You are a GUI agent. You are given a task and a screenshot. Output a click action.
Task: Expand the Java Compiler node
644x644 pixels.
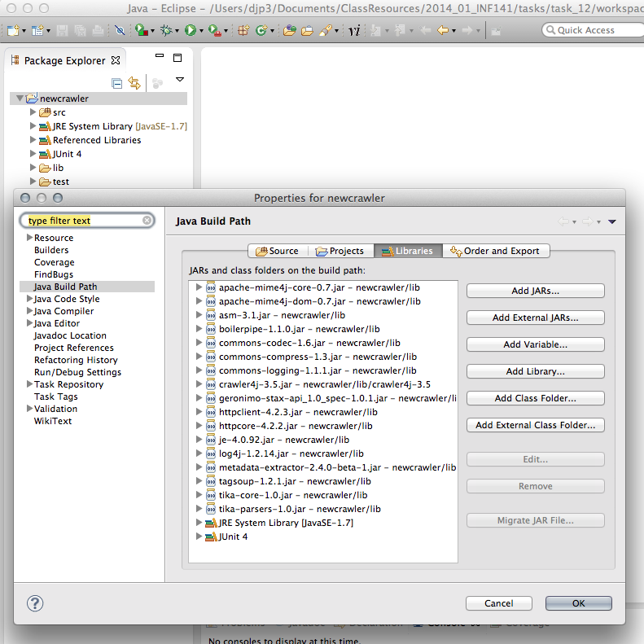point(29,311)
